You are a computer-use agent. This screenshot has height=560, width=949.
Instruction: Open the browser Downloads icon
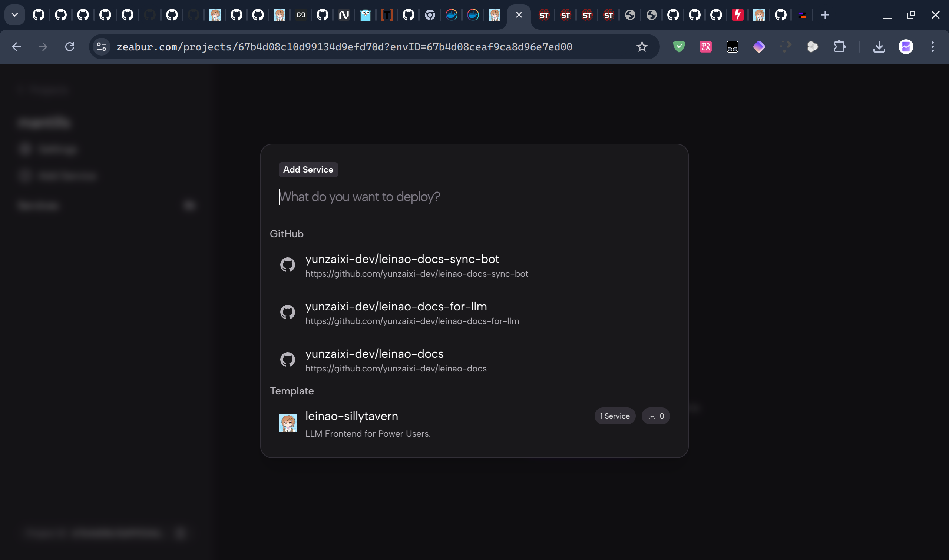pyautogui.click(x=880, y=47)
